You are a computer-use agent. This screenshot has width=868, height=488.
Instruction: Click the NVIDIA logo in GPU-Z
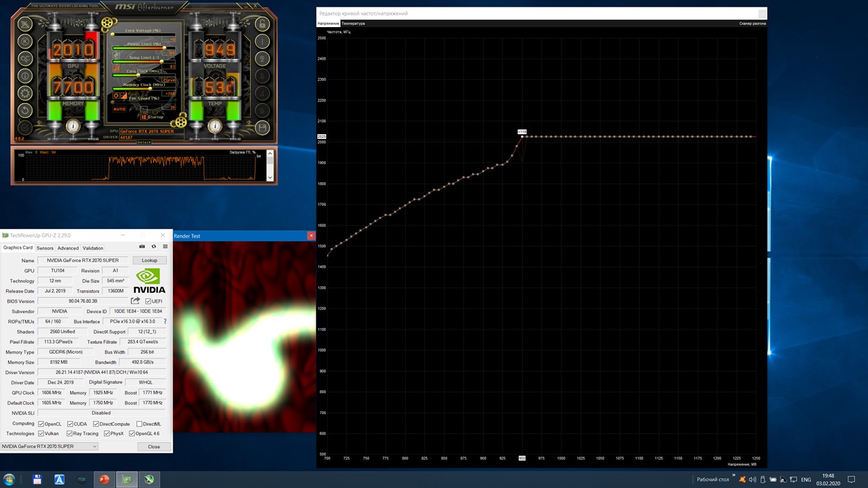[x=149, y=281]
